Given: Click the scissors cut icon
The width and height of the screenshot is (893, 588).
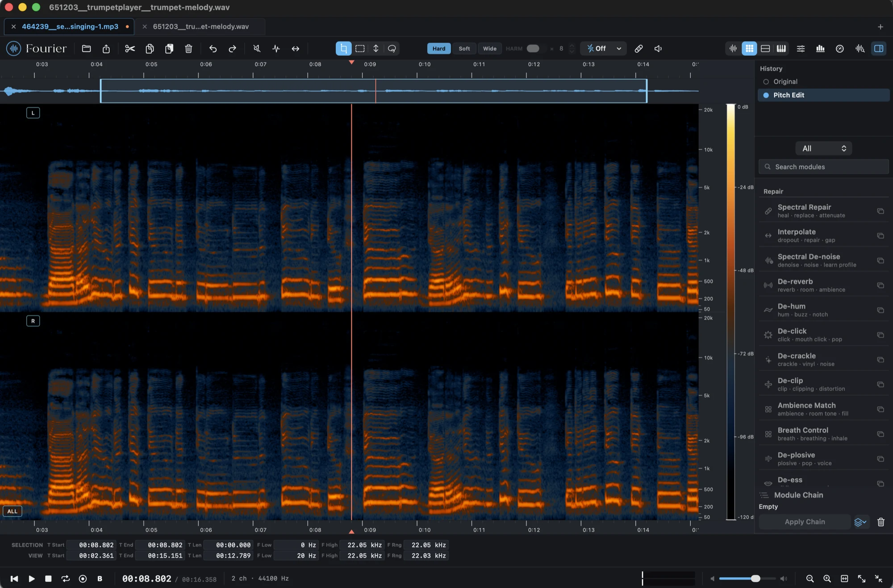Looking at the screenshot, I should coord(130,49).
